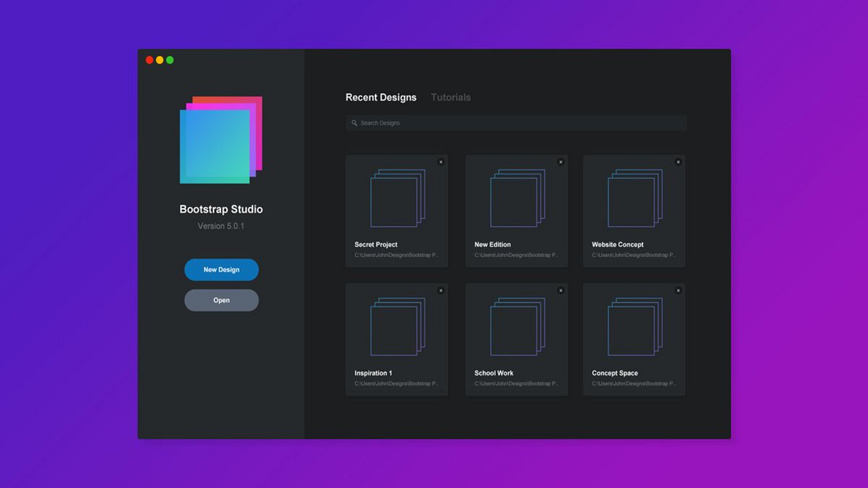Open the School Work design thumbnail
Viewport: 868px width, 488px height.
pyautogui.click(x=518, y=326)
